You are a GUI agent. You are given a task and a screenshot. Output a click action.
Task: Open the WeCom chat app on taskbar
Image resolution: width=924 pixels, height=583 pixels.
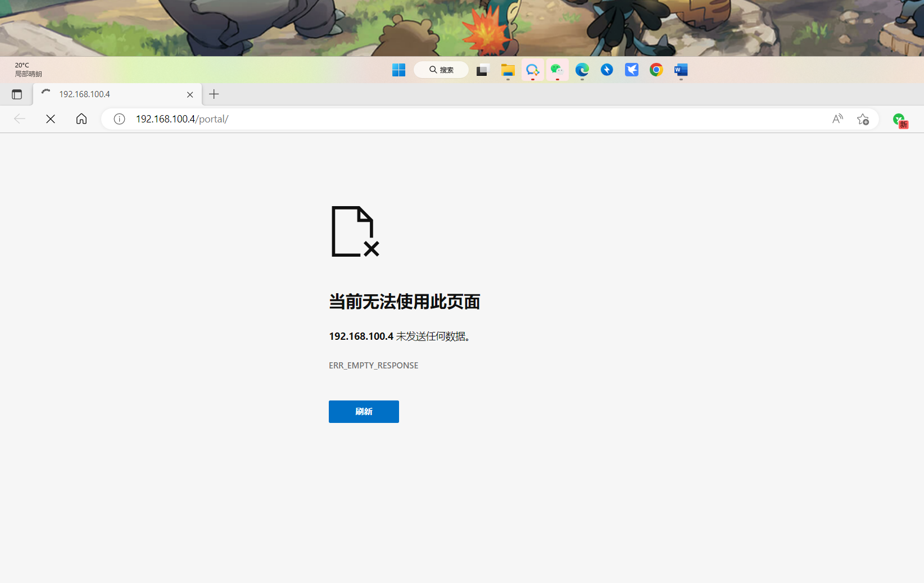tap(532, 70)
